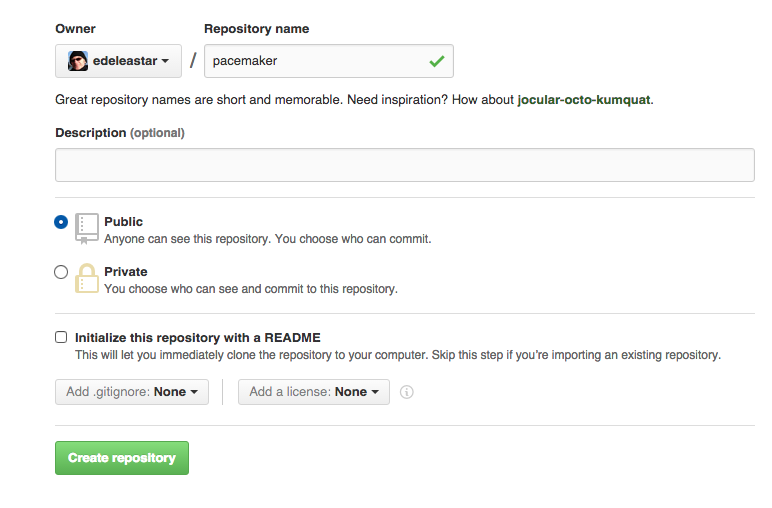Click the Private option label text

coord(126,272)
